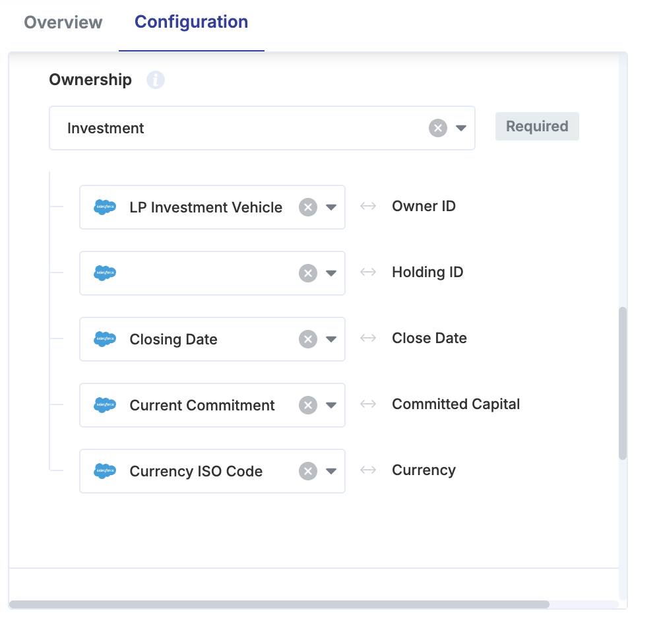Screen dimensions: 661x644
Task: Click the Close Date label
Action: (429, 338)
